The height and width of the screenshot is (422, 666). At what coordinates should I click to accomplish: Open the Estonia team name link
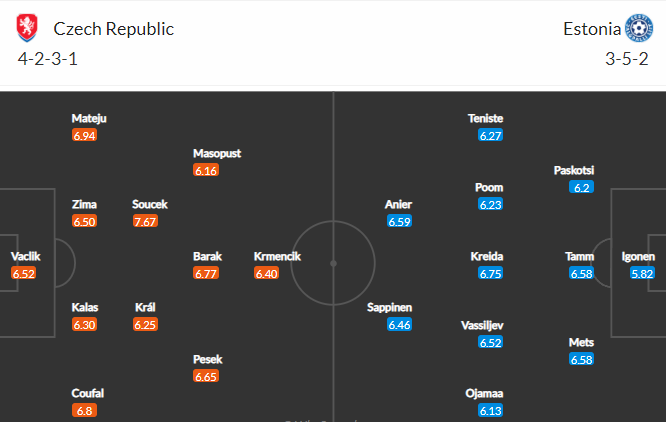[592, 29]
